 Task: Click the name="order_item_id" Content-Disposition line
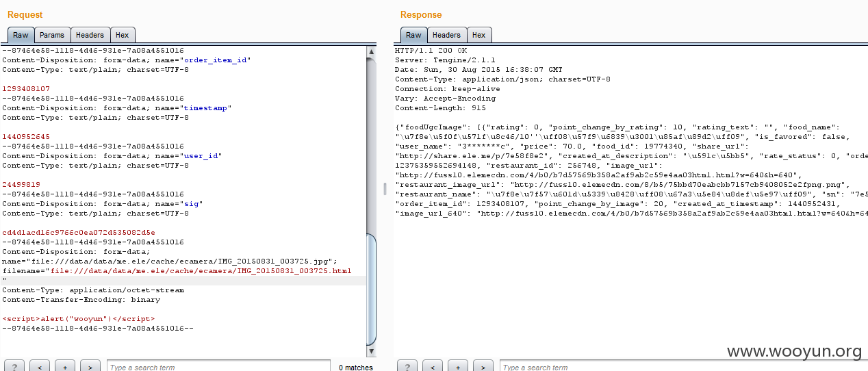(x=127, y=60)
